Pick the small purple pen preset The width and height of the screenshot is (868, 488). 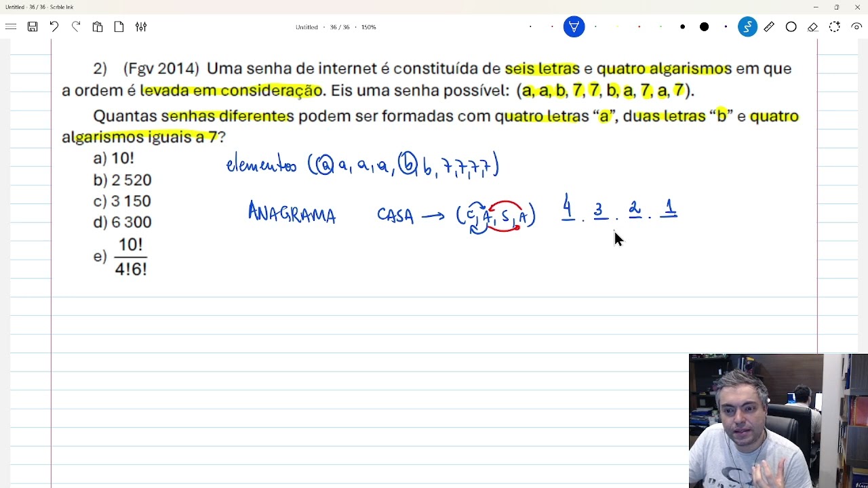coord(595,27)
